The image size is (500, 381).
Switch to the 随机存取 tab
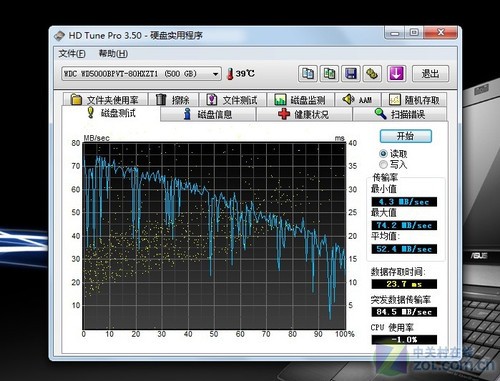tap(414, 100)
